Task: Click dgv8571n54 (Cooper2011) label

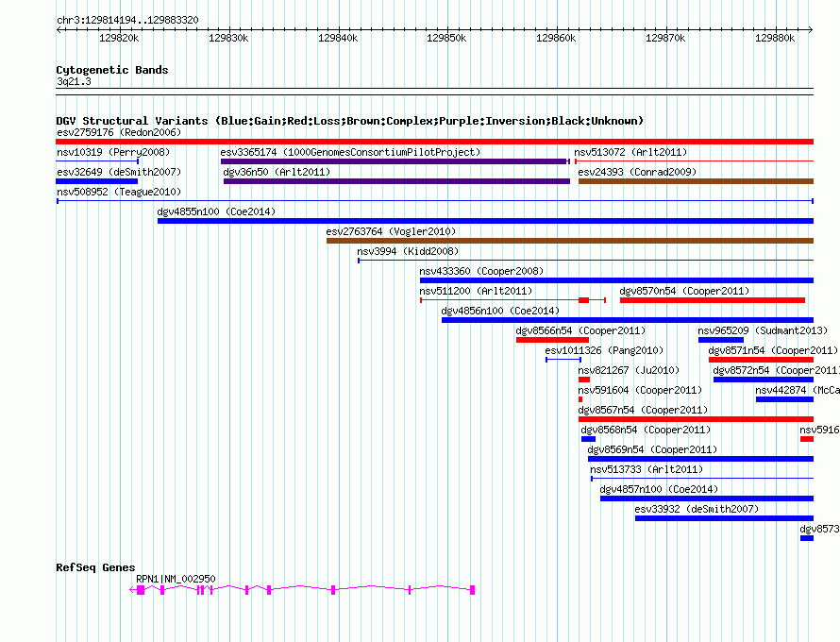Action: [x=773, y=350]
